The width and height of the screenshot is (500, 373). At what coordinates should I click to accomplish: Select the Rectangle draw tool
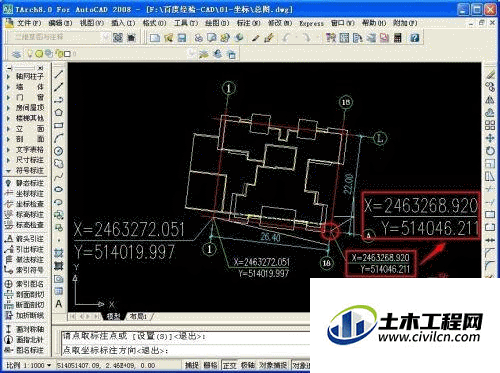pos(59,126)
